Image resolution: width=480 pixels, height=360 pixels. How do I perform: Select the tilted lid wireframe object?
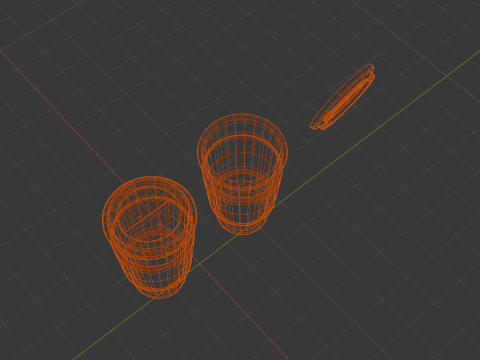(342, 97)
